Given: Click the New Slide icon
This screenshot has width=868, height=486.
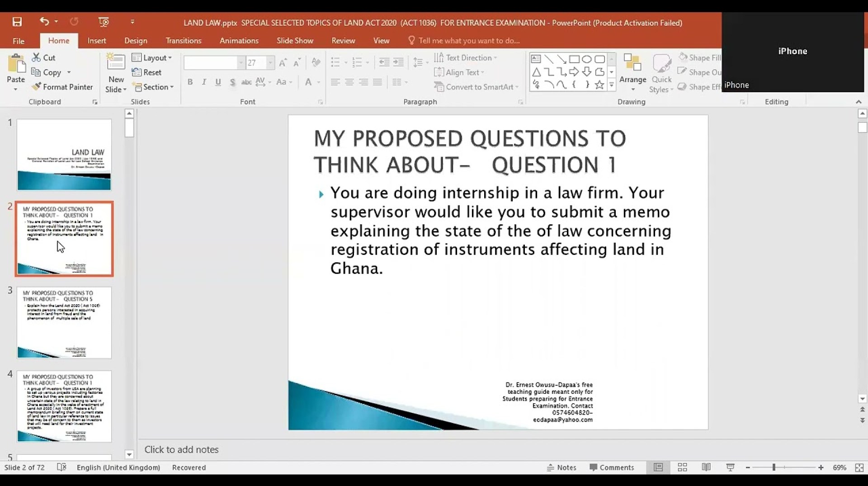Looking at the screenshot, I should click(116, 63).
